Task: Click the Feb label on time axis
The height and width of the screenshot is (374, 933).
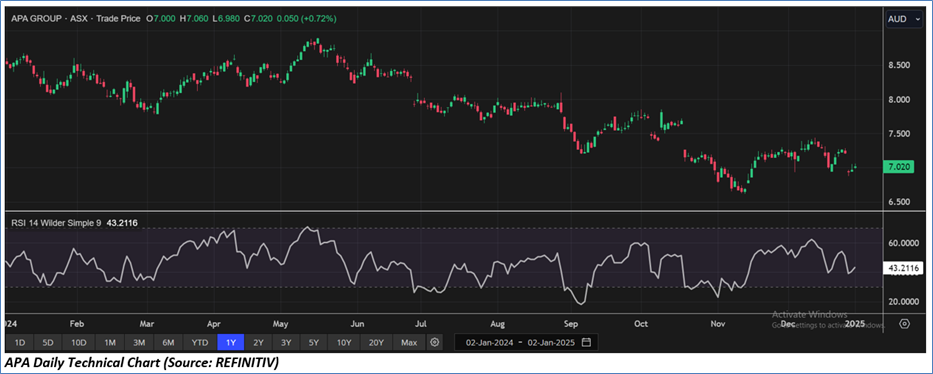Action: (x=77, y=324)
